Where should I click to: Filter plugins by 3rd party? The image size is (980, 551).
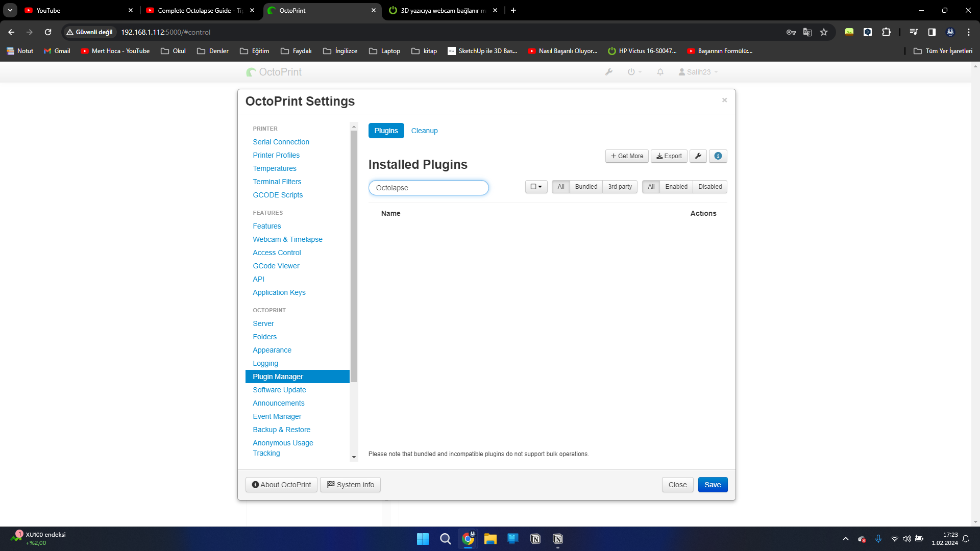[620, 187]
